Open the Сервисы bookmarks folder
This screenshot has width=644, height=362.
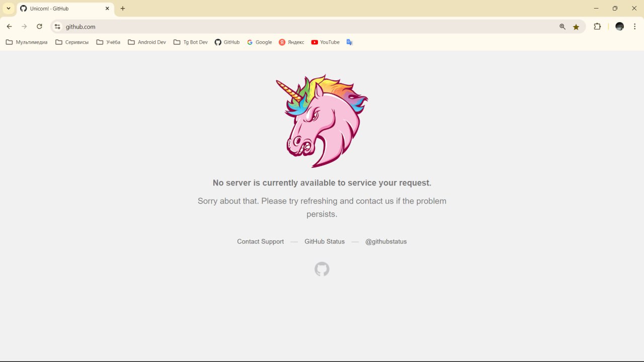point(72,42)
